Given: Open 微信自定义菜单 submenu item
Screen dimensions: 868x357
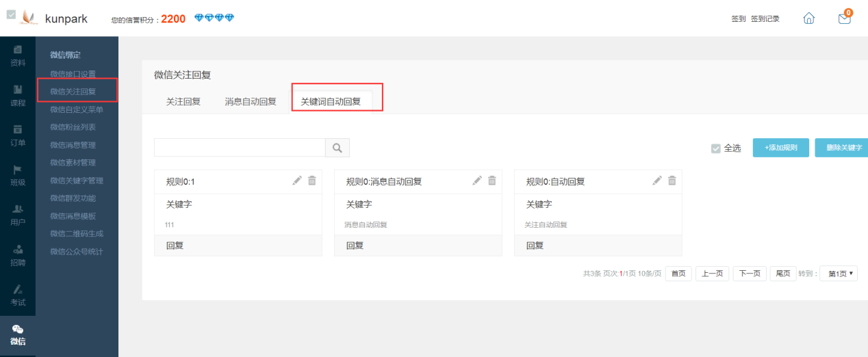Looking at the screenshot, I should [x=77, y=109].
